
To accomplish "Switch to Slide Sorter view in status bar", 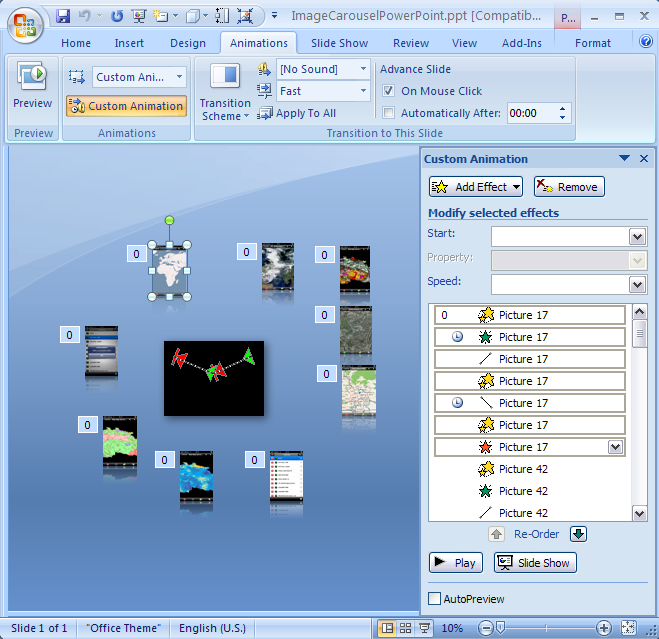I will click(405, 628).
